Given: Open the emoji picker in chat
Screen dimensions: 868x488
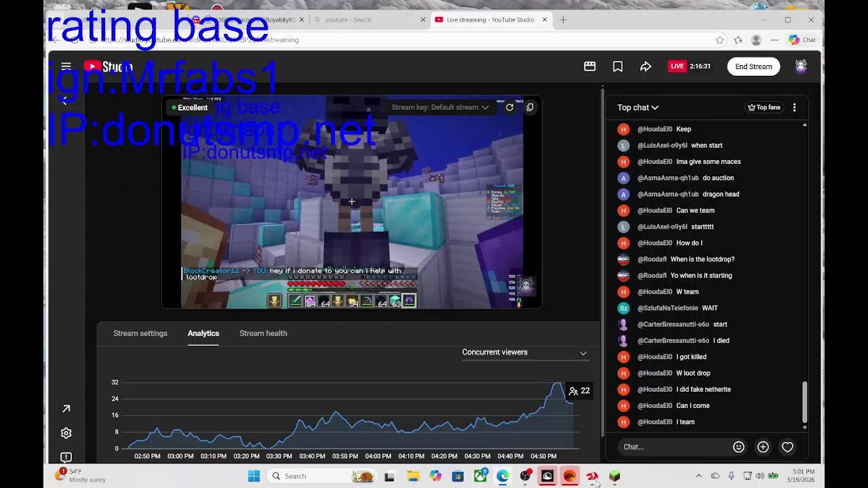Looking at the screenshot, I should (738, 447).
